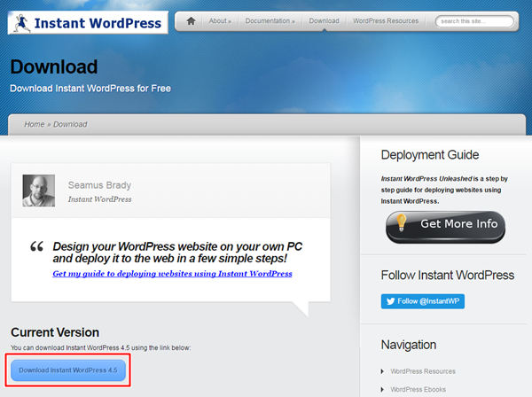Click the Instant WordPress italic subtitle
This screenshot has height=397, width=532.
click(99, 199)
